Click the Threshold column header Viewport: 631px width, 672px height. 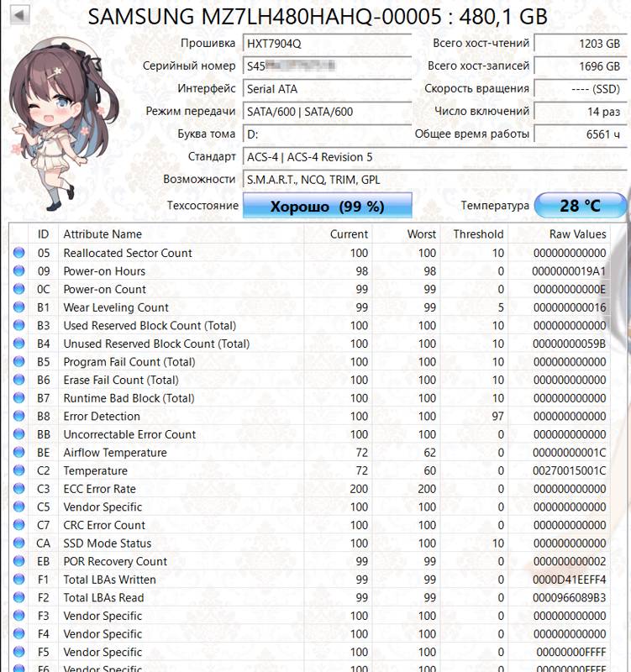pos(478,234)
